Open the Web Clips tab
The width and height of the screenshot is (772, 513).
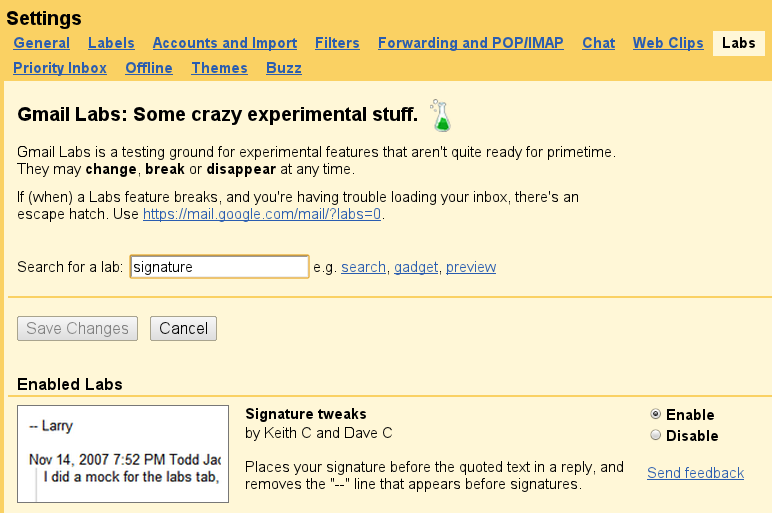pos(668,43)
